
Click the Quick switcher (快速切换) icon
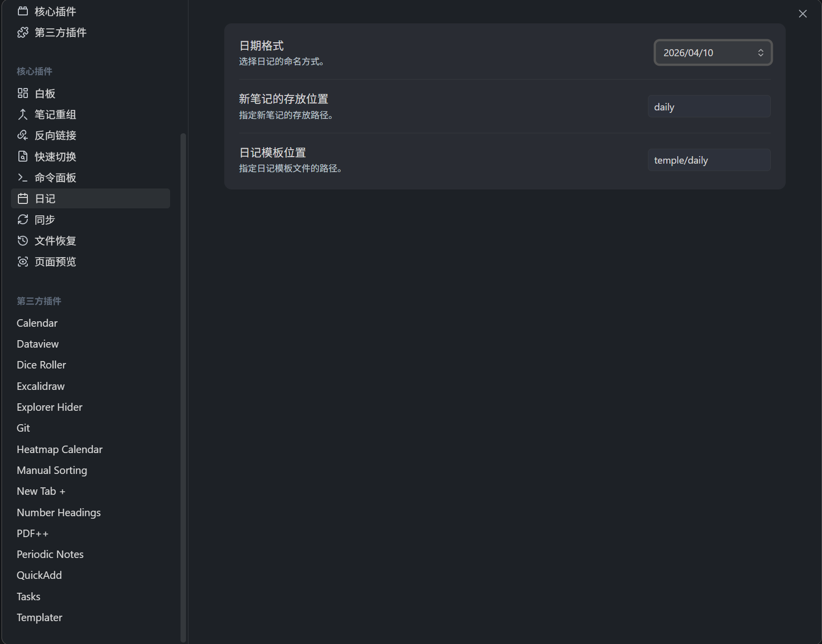23,157
